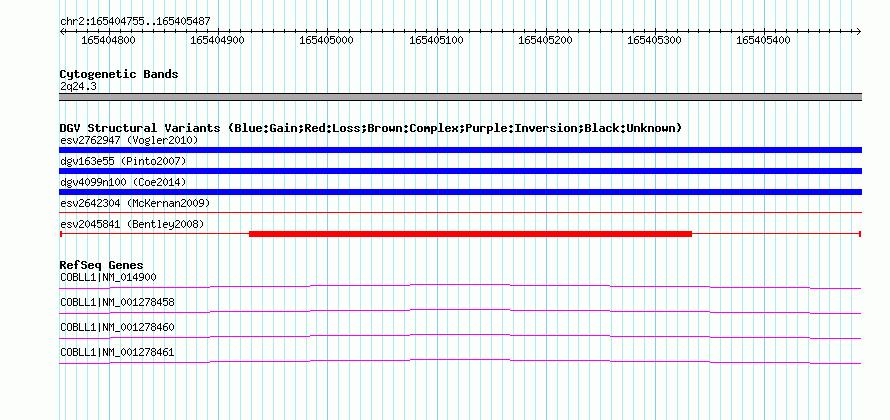The height and width of the screenshot is (420, 890).
Task: Open variant esv2045841 (Bentley2008) label
Action: (x=132, y=224)
